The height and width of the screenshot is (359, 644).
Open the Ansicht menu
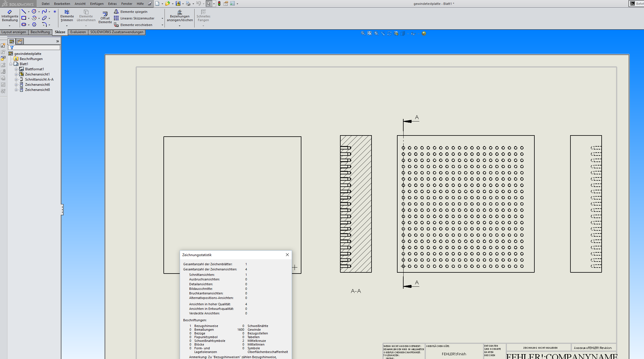(80, 4)
